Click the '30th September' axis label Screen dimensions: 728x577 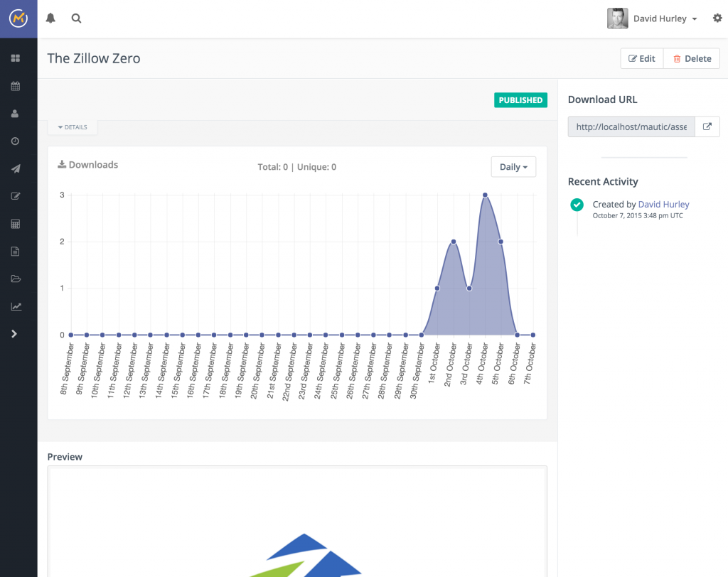[417, 370]
